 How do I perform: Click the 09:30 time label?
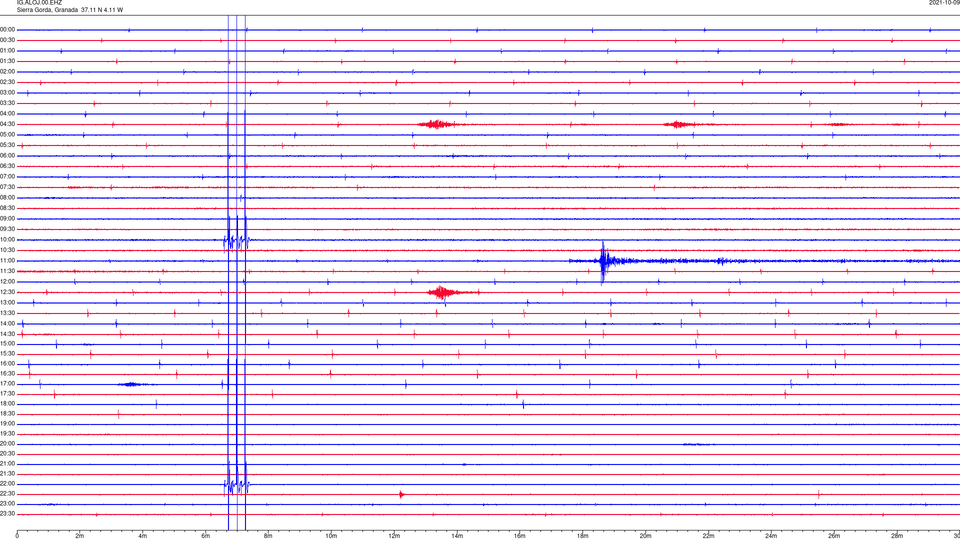point(8,230)
